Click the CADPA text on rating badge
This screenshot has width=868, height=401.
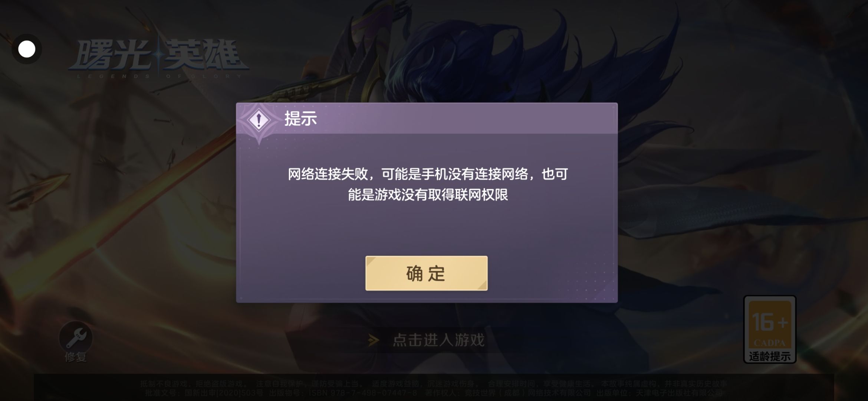pos(770,343)
